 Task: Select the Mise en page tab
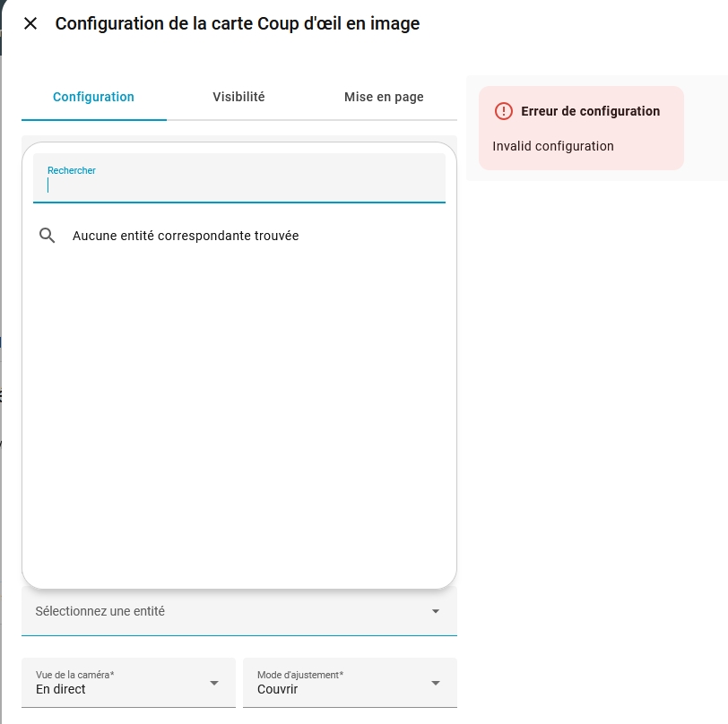click(x=384, y=97)
